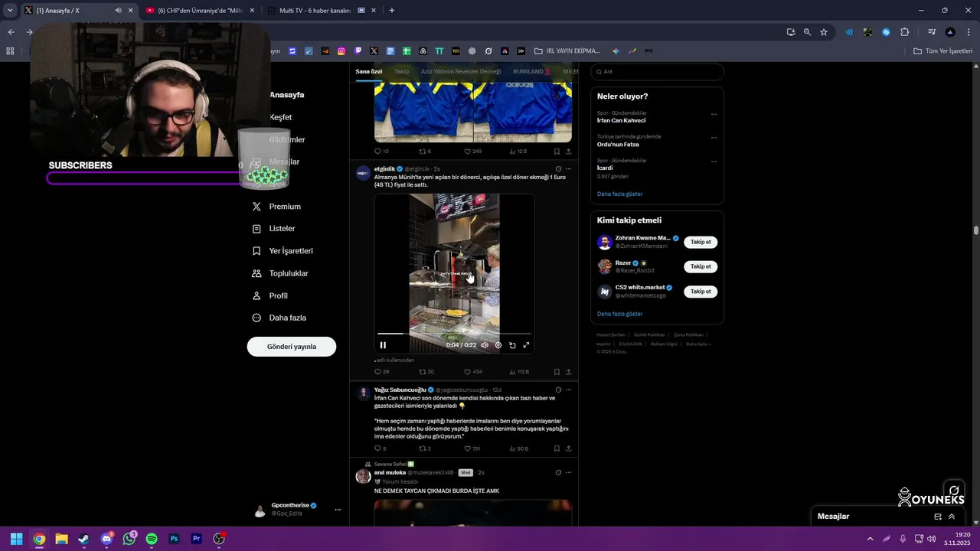980x551 pixels.
Task: Expand Daha fazla menu in sidebar
Action: [279, 318]
